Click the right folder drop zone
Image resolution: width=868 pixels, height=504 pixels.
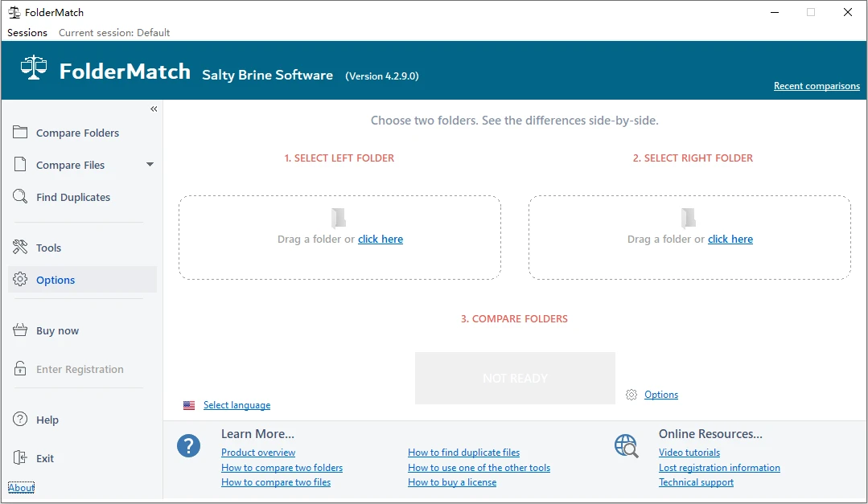click(689, 237)
